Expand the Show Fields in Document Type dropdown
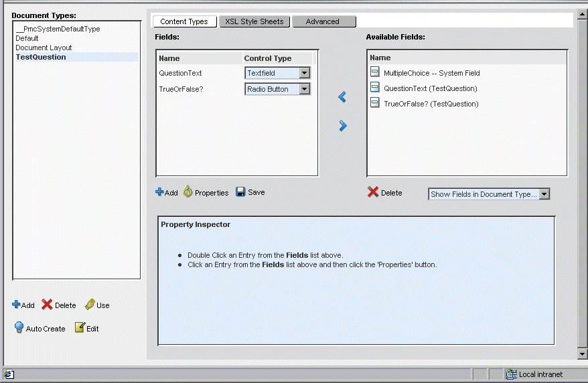The width and height of the screenshot is (588, 383). (544, 194)
